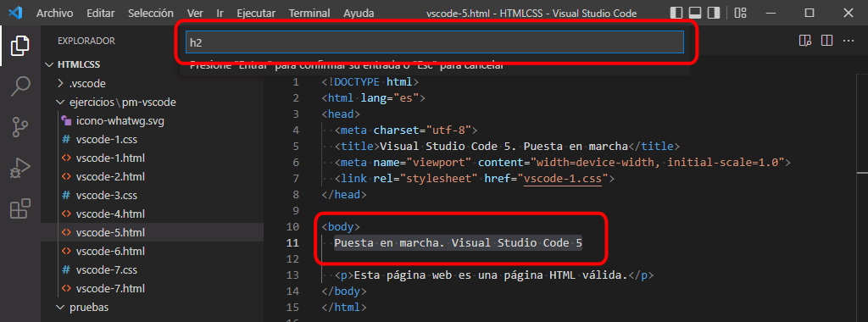Click the Open Changes editor action icon
Viewport: 868px width, 322px height.
(x=805, y=41)
